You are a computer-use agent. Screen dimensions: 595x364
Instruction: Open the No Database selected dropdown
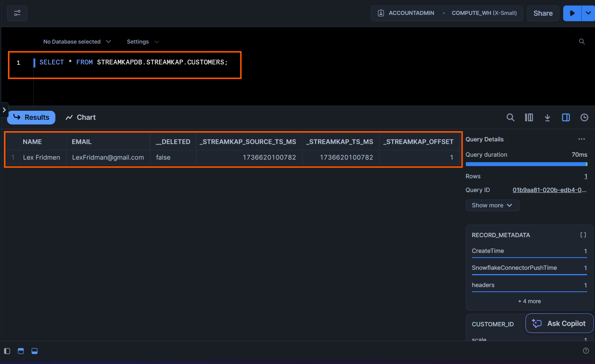pyautogui.click(x=77, y=42)
